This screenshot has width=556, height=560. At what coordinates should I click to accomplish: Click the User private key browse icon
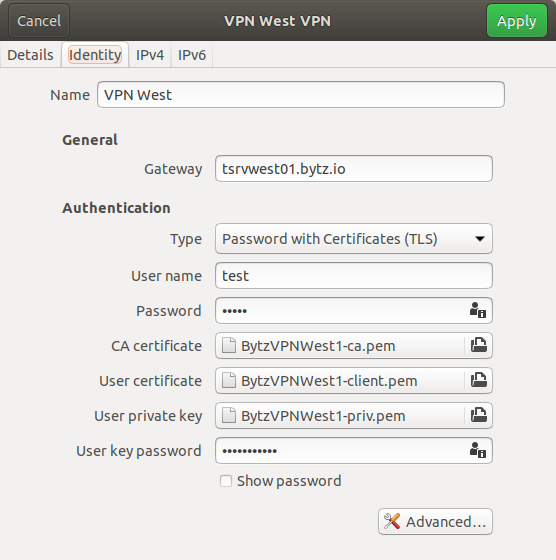479,415
